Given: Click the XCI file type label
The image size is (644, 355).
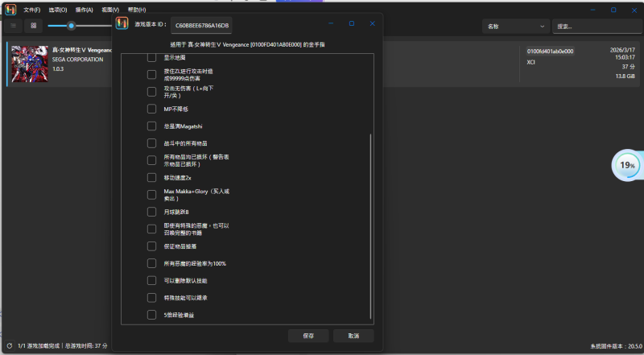Looking at the screenshot, I should [531, 63].
